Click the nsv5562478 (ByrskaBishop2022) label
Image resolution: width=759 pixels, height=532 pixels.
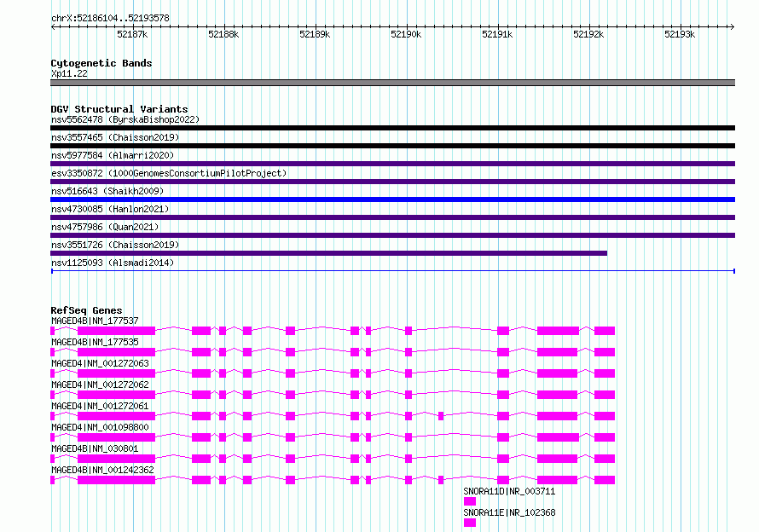(125, 119)
